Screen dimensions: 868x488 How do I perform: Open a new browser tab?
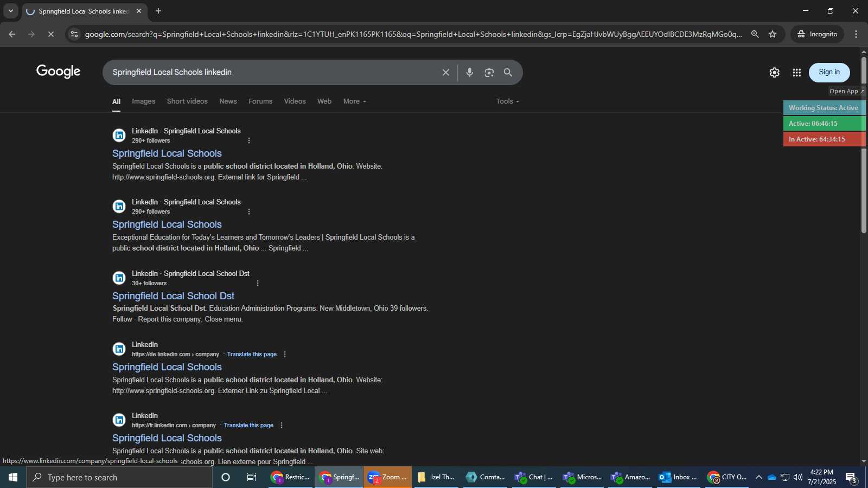[158, 11]
